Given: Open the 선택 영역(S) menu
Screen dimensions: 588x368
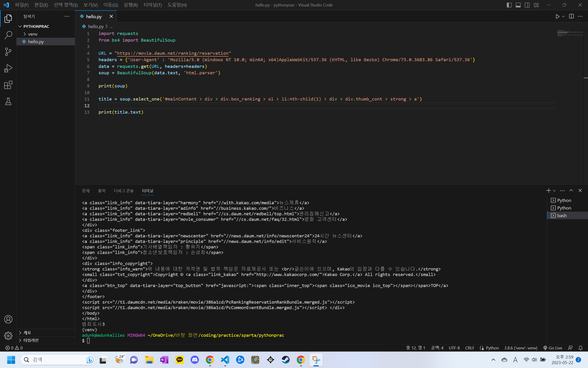Looking at the screenshot, I should [66, 5].
